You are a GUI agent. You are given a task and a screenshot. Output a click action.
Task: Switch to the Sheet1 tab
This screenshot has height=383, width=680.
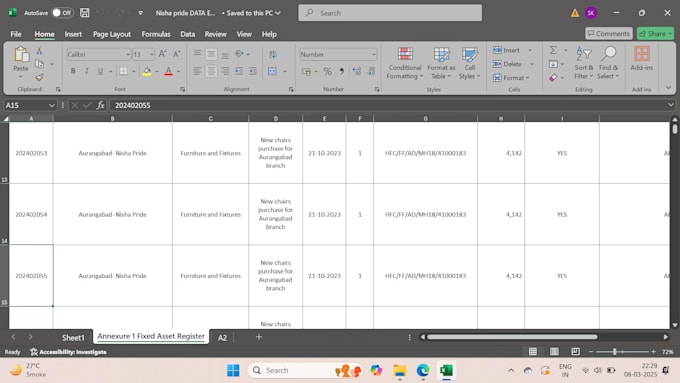click(73, 337)
